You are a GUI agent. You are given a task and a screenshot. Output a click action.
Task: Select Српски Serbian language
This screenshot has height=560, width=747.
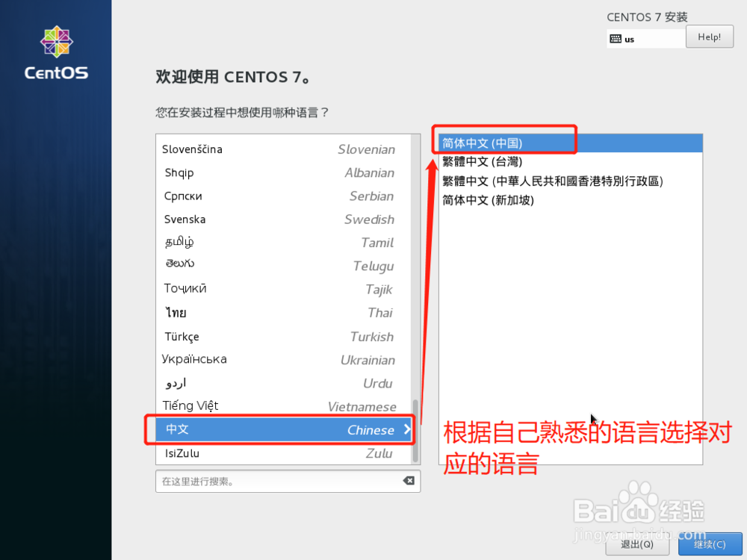tap(283, 196)
